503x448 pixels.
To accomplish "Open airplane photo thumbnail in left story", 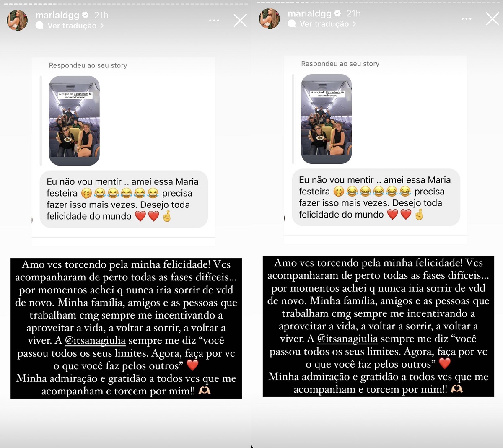I will coord(74,121).
